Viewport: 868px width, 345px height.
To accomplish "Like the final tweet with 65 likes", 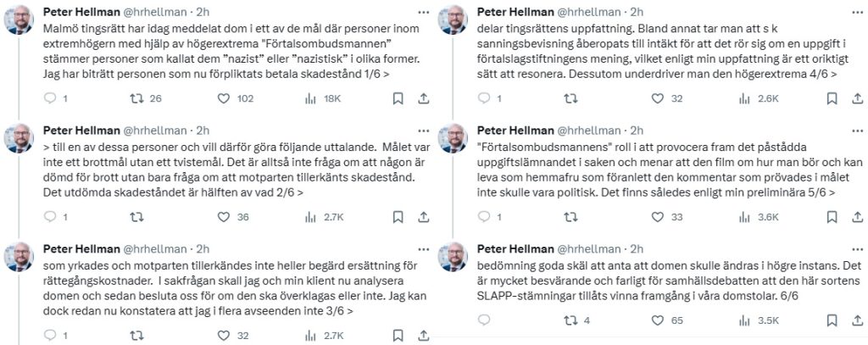I will (x=657, y=320).
